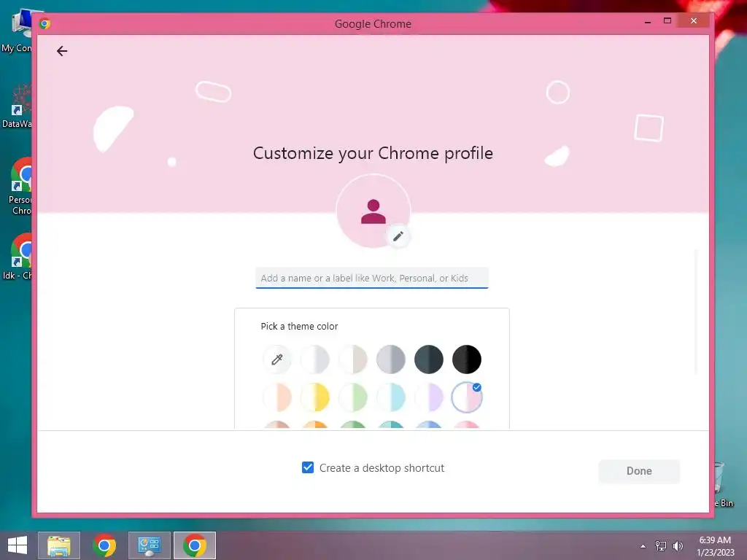
Task: Click the selected pink theme color
Action: pos(467,397)
